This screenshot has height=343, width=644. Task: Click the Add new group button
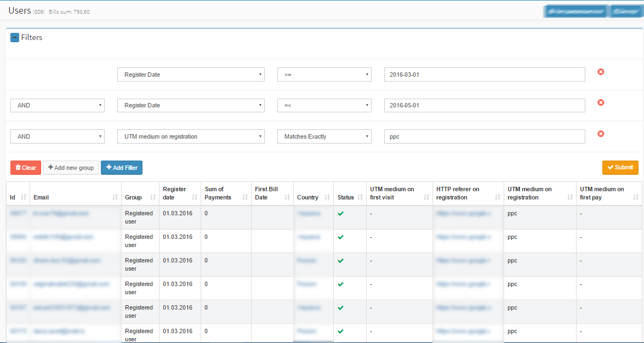(x=71, y=168)
